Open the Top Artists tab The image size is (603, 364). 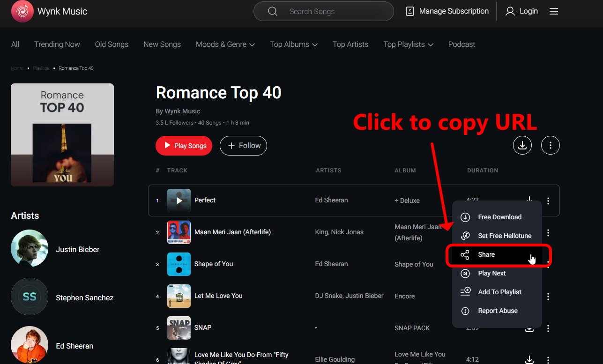click(x=350, y=45)
